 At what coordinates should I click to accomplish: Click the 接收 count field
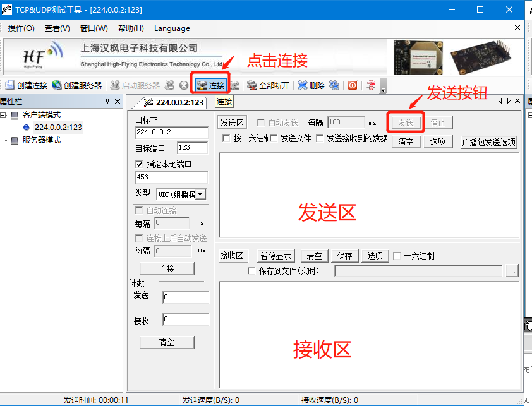click(186, 319)
